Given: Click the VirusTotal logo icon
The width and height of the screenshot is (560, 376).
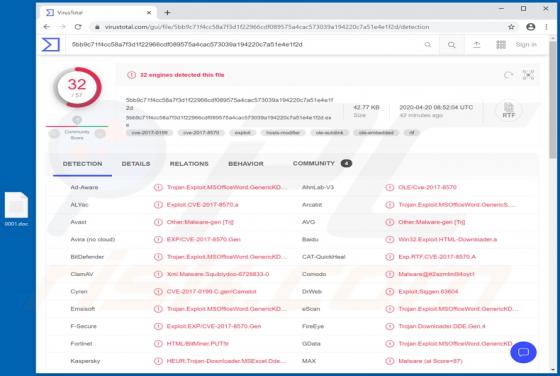Looking at the screenshot, I should click(51, 45).
